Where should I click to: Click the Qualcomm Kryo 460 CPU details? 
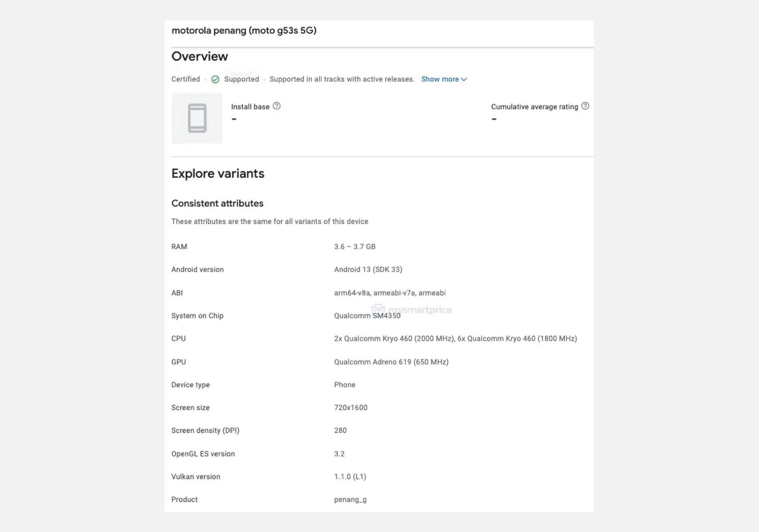[x=455, y=339]
